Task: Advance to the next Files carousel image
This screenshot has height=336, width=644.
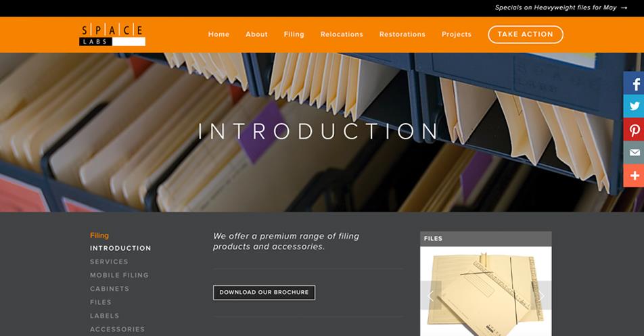Action: click(541, 295)
